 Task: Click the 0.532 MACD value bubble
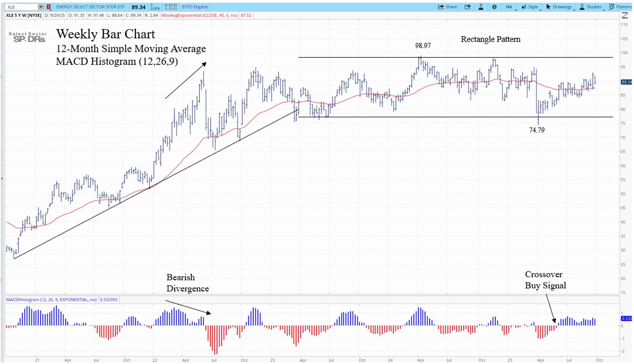pos(626,318)
